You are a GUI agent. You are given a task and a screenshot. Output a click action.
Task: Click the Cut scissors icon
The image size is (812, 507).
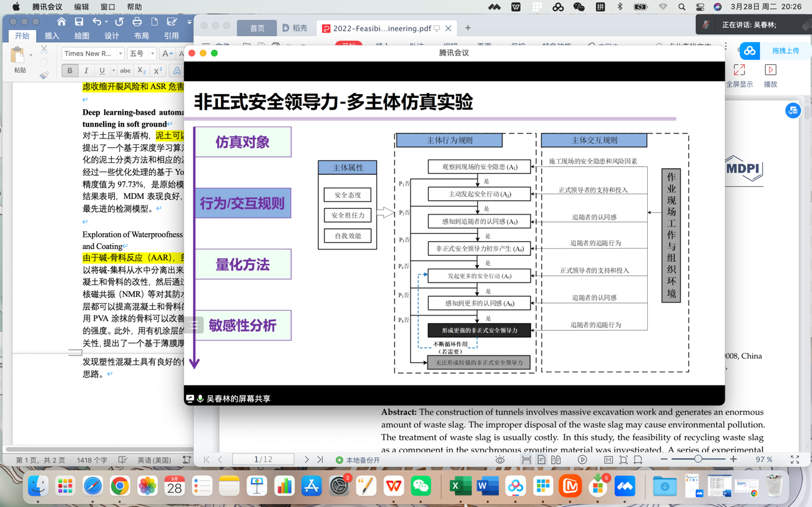click(44, 49)
